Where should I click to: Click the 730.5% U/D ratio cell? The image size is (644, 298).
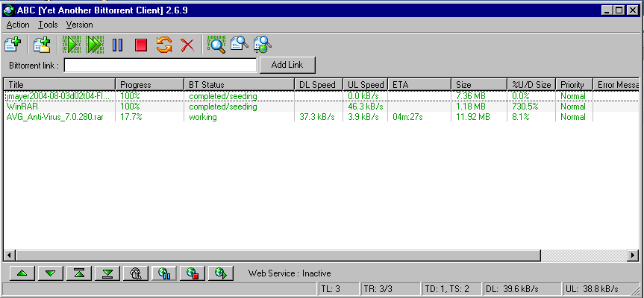point(525,107)
